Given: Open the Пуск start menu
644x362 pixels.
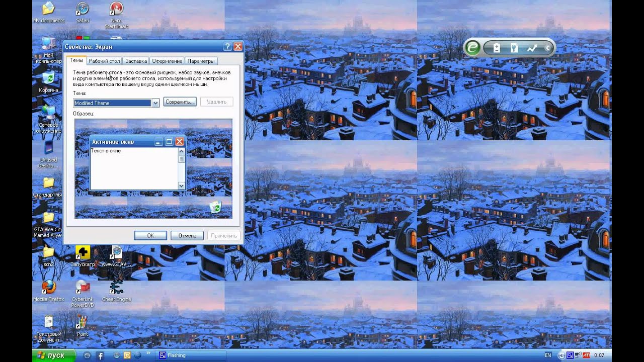Looking at the screenshot, I should click(54, 355).
